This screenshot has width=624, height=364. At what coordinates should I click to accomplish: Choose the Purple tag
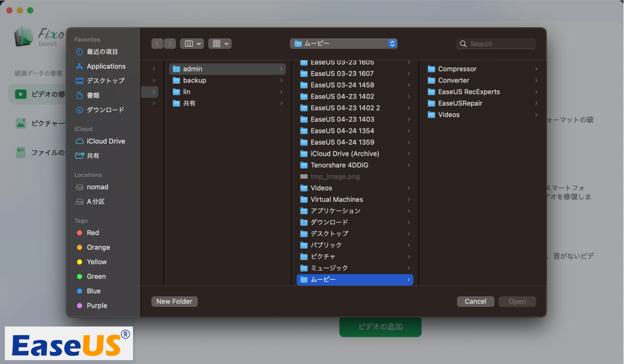point(92,306)
